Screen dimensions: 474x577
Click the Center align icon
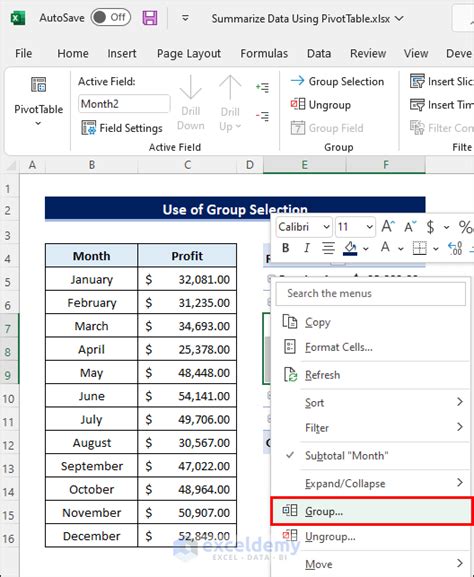(x=328, y=248)
